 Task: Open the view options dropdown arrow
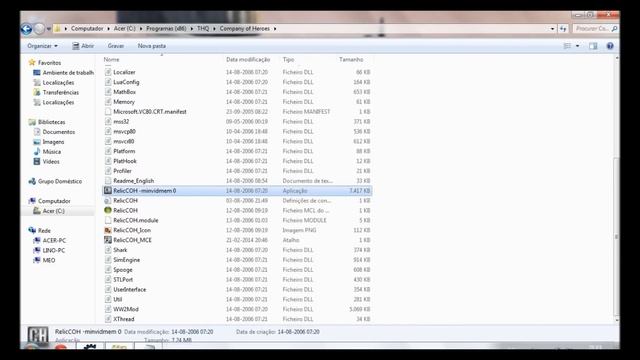[577, 46]
